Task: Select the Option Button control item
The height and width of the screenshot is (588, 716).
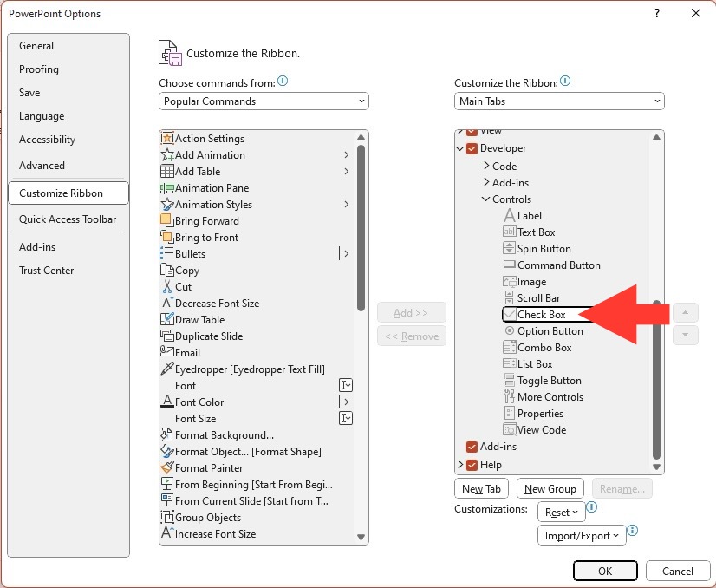Action: tap(544, 330)
